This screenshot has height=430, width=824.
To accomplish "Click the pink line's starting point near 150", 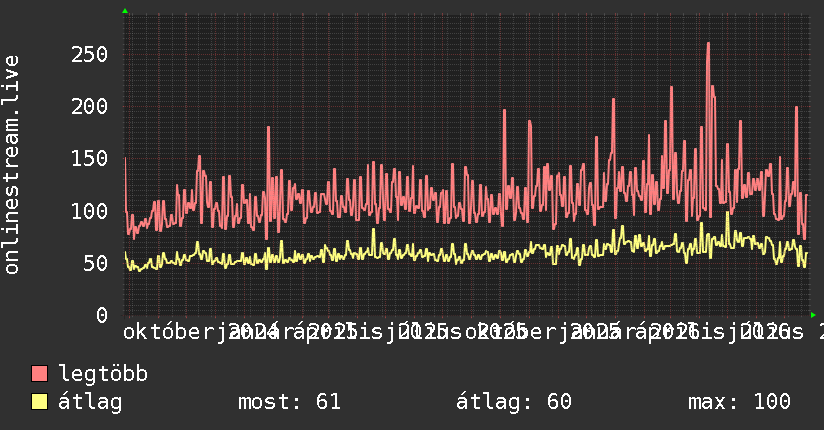I will [125, 158].
